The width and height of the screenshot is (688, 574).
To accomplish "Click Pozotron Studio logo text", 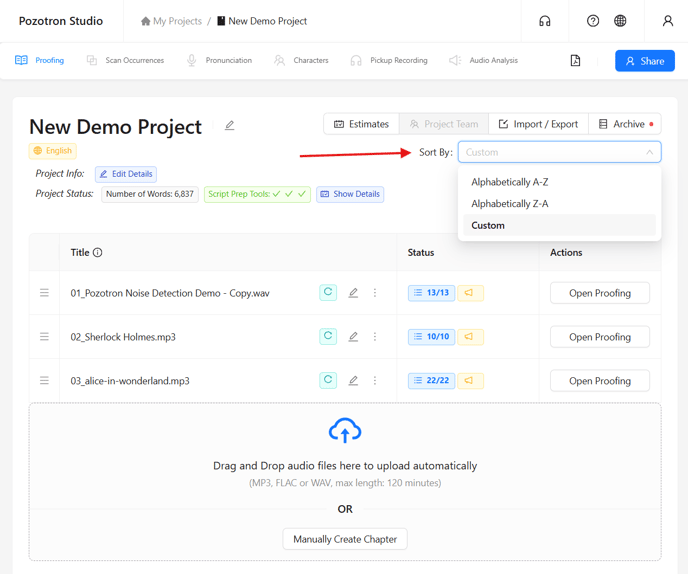I will pos(61,21).
